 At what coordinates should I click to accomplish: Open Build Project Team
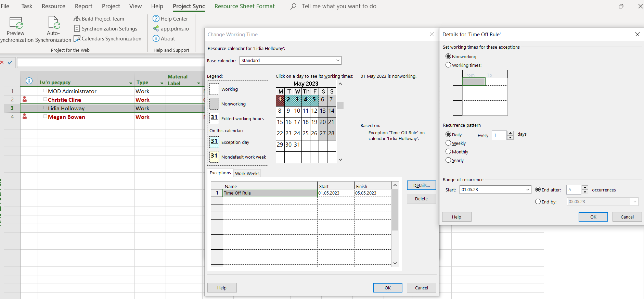99,19
